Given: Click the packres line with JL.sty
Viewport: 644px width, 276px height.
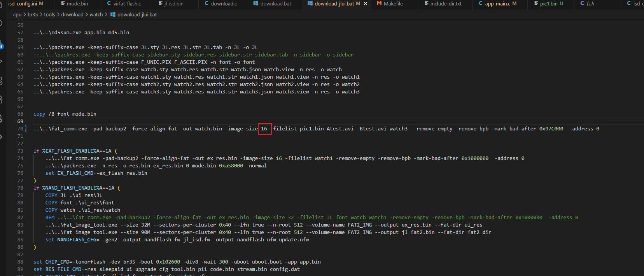Looking at the screenshot, I should point(146,47).
